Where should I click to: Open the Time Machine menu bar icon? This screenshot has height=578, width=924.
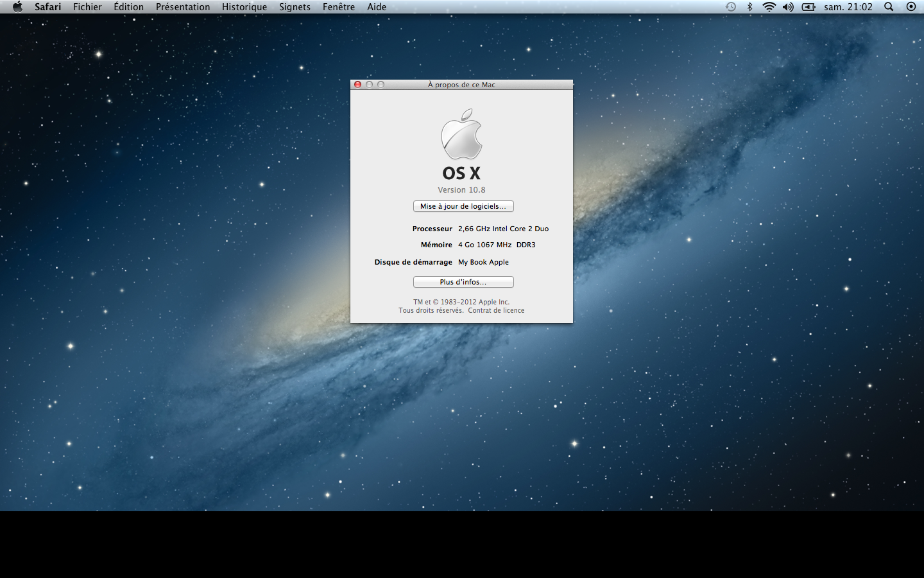pyautogui.click(x=731, y=6)
